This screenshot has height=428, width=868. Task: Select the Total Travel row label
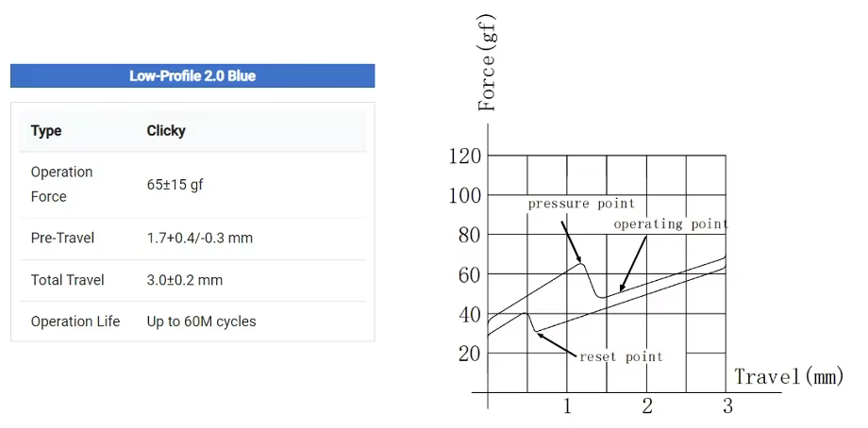pyautogui.click(x=68, y=280)
